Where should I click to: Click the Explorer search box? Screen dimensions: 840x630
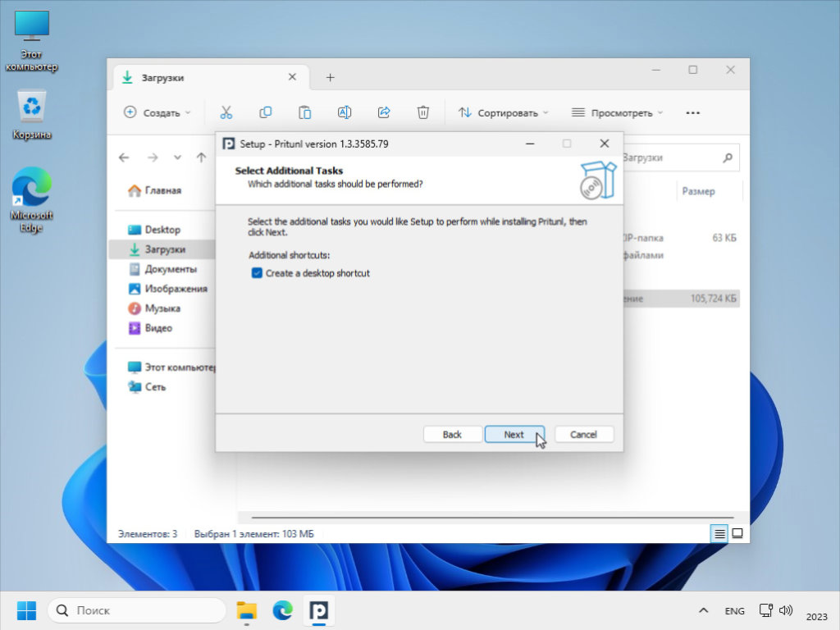click(681, 157)
